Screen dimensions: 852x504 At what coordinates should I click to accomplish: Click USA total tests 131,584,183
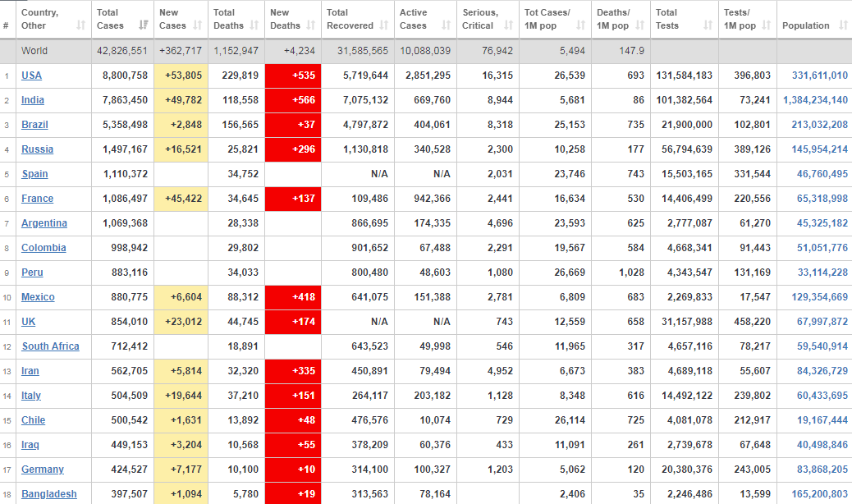(x=684, y=76)
